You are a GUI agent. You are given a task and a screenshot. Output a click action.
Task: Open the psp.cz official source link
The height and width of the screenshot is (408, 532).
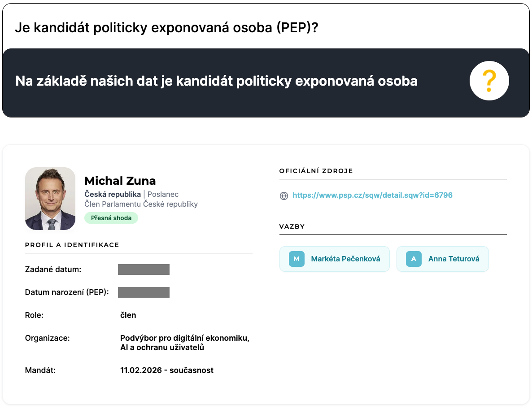(x=372, y=195)
